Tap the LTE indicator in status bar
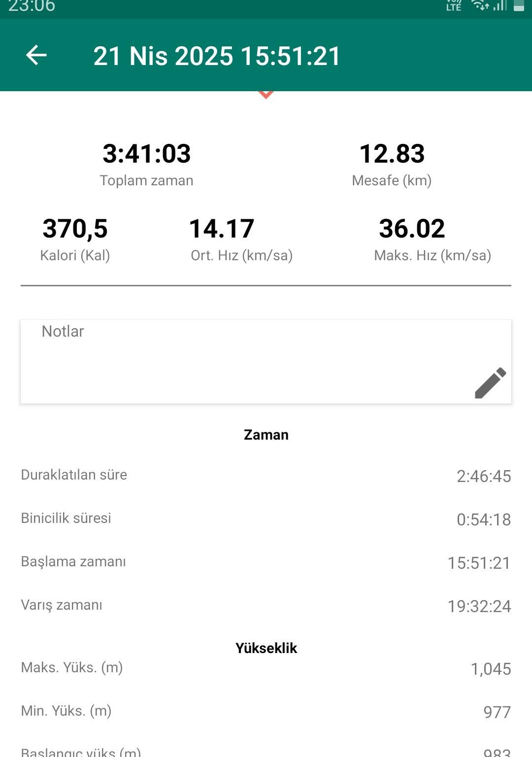Screen dimensions: 532x757 click(454, 6)
